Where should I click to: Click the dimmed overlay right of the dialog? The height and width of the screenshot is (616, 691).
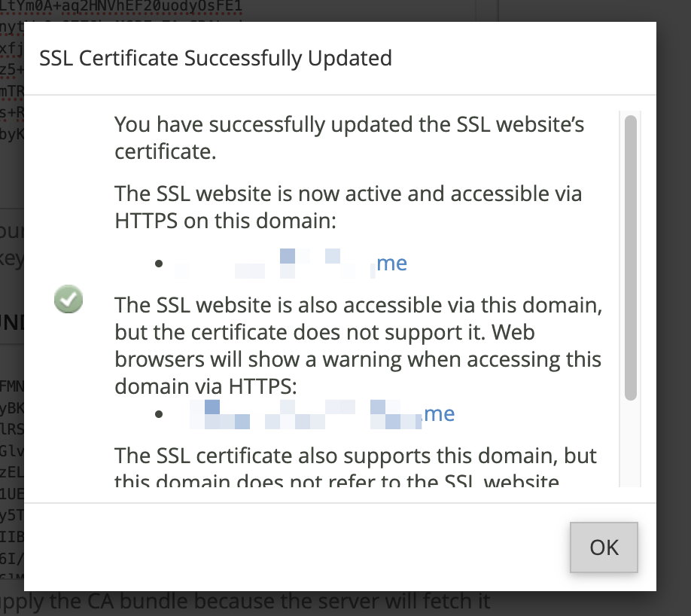(674, 308)
